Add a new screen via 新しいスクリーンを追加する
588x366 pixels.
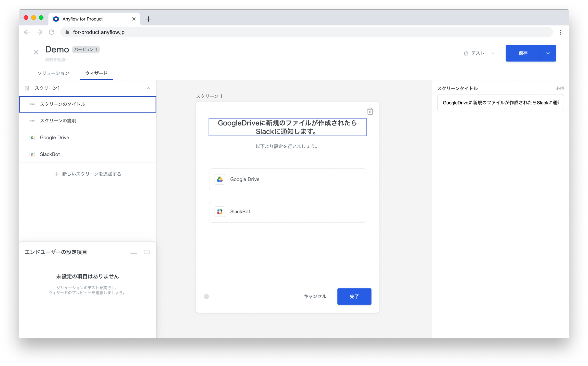tap(88, 174)
